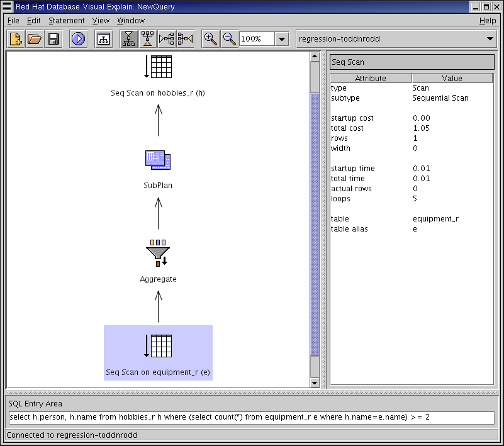504x446 pixels.
Task: Click the Zoom Out magnifier icon
Action: point(230,39)
